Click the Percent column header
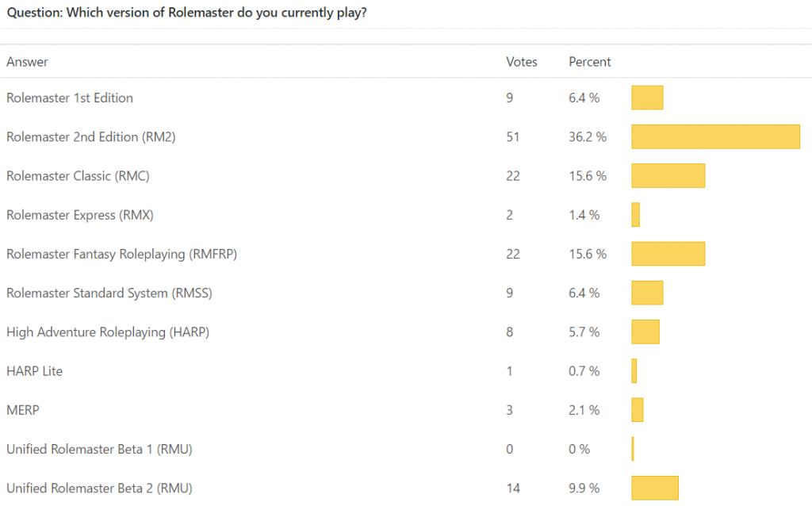The image size is (812, 506). tap(590, 62)
